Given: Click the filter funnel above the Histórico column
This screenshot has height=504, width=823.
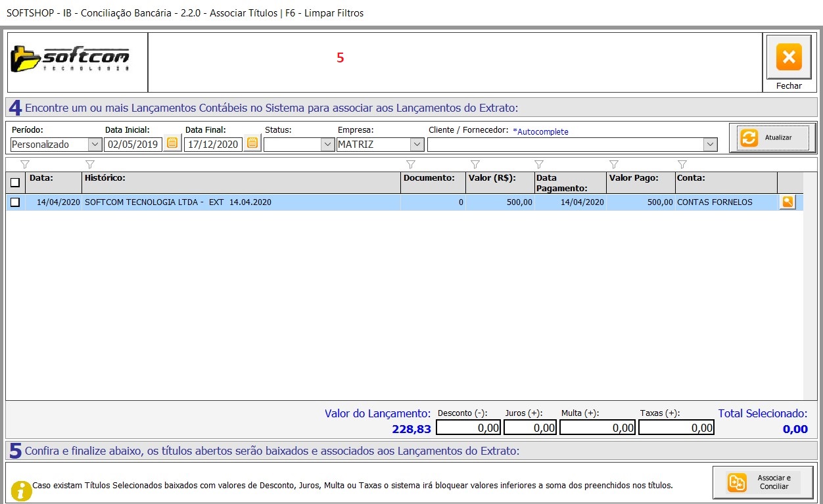Looking at the screenshot, I should pyautogui.click(x=90, y=164).
